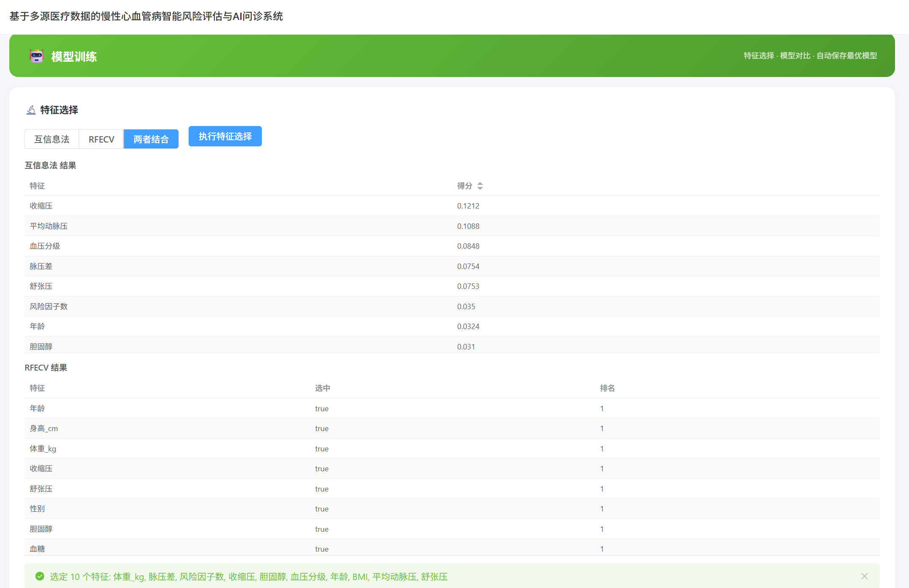This screenshot has height=588, width=909.
Task: Click the score value 0.0848
Action: coord(468,246)
